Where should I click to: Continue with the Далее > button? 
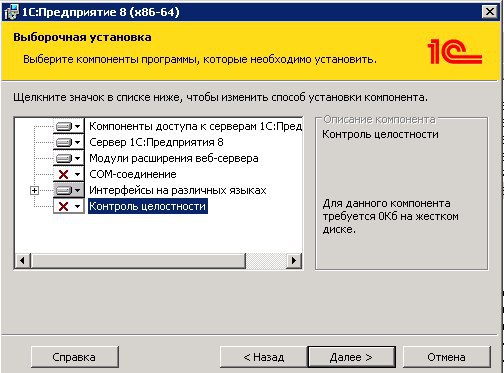point(351,357)
